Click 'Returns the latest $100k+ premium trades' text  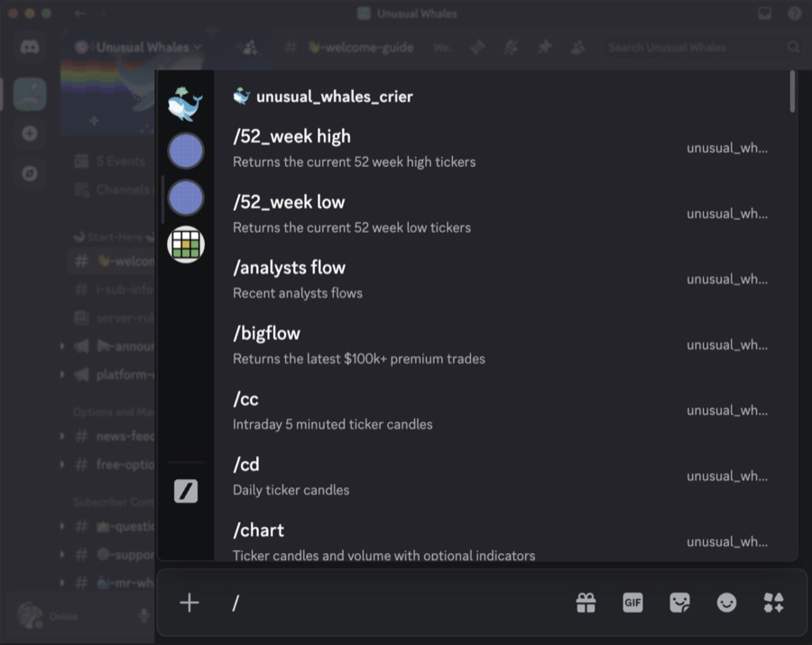[359, 359]
